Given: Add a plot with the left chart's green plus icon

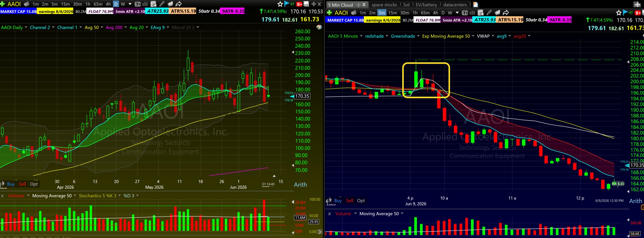Looking at the screenshot, I should (2, 4).
